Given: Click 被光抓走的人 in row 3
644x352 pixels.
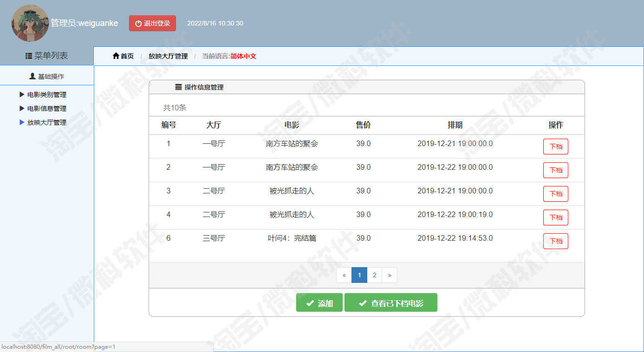Looking at the screenshot, I should coord(292,191).
